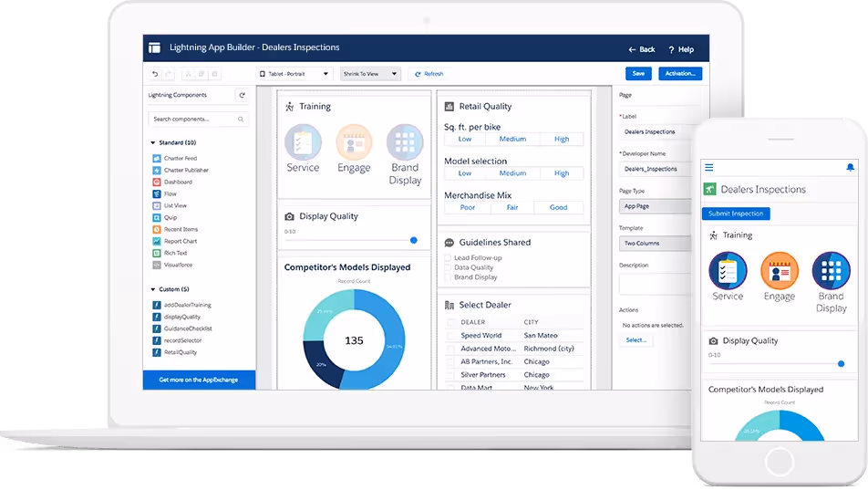Click the Select actions button
This screenshot has width=868, height=490.
(x=636, y=340)
